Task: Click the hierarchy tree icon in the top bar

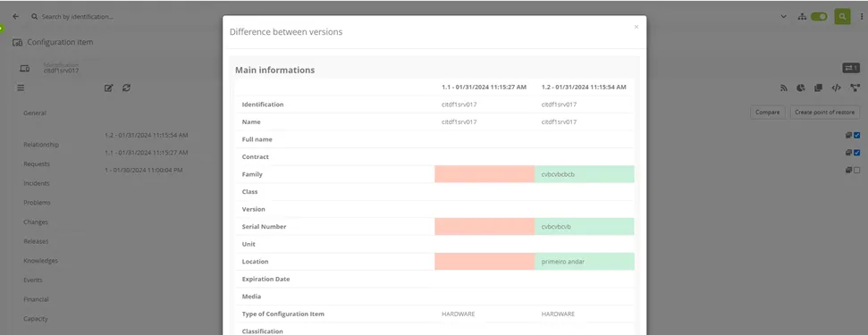Action: coord(802,17)
